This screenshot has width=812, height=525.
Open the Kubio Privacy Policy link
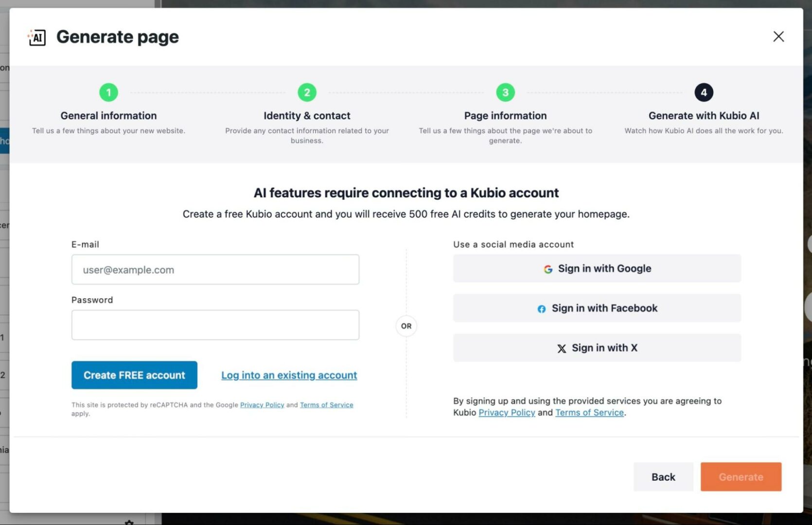[507, 412]
